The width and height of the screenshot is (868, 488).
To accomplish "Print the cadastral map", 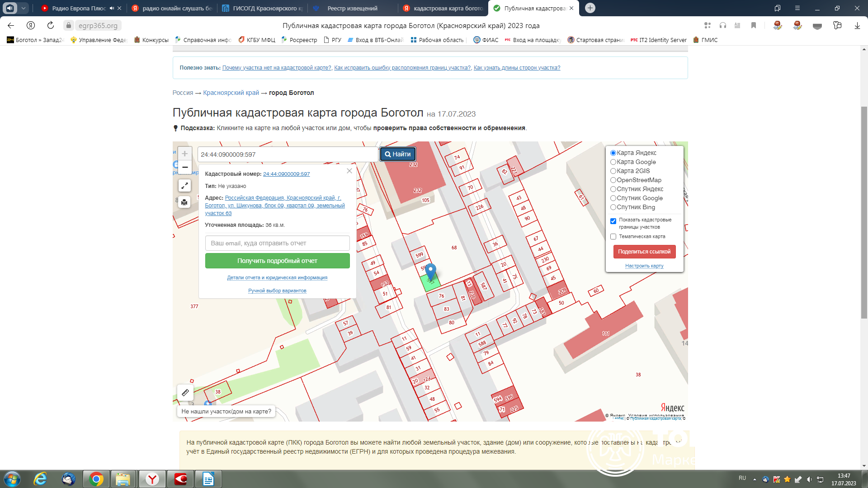I will tap(184, 202).
